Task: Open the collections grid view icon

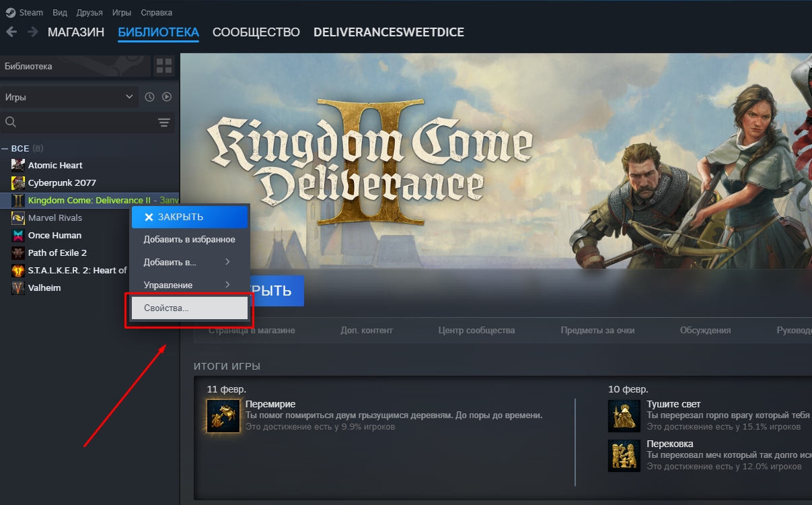Action: pyautogui.click(x=164, y=66)
